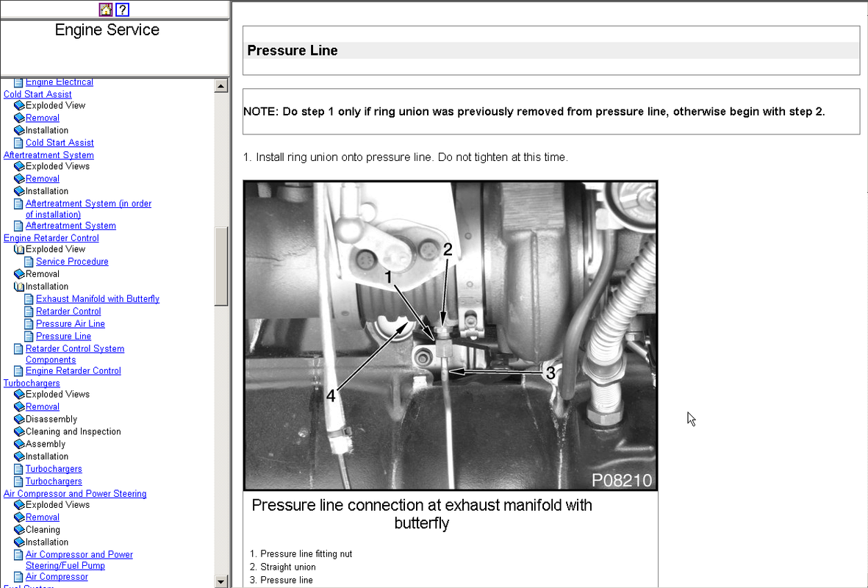This screenshot has height=588, width=868.
Task: Click book icon beside Air Compressor Installation
Action: tap(19, 542)
